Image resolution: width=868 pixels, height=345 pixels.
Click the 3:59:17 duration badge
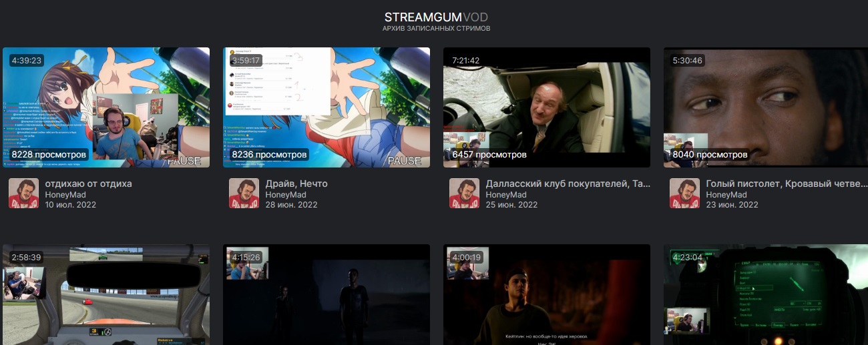click(x=247, y=60)
